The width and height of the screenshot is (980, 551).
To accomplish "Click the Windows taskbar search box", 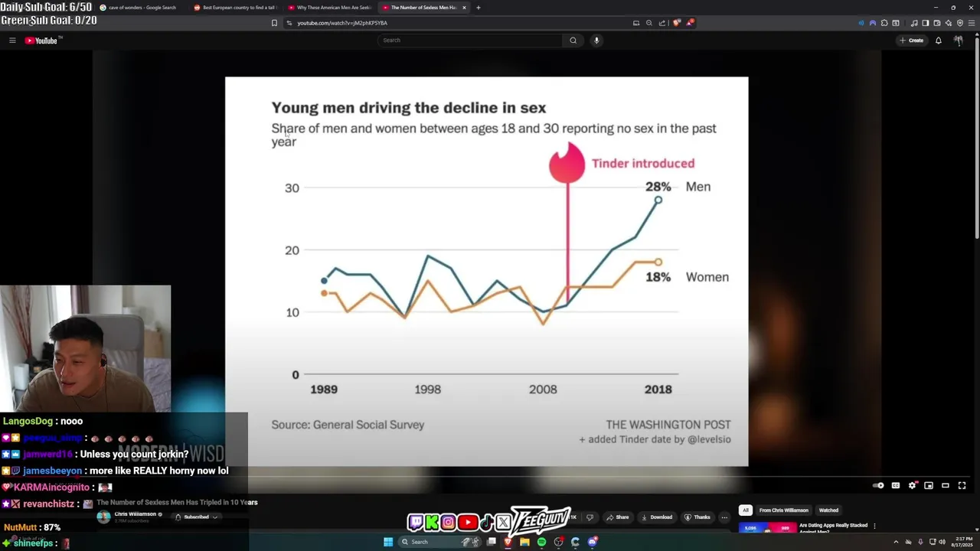I will click(x=439, y=542).
